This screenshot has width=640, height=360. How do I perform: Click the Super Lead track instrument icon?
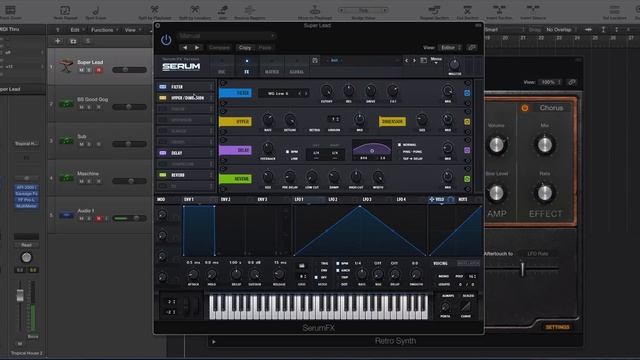(x=66, y=66)
